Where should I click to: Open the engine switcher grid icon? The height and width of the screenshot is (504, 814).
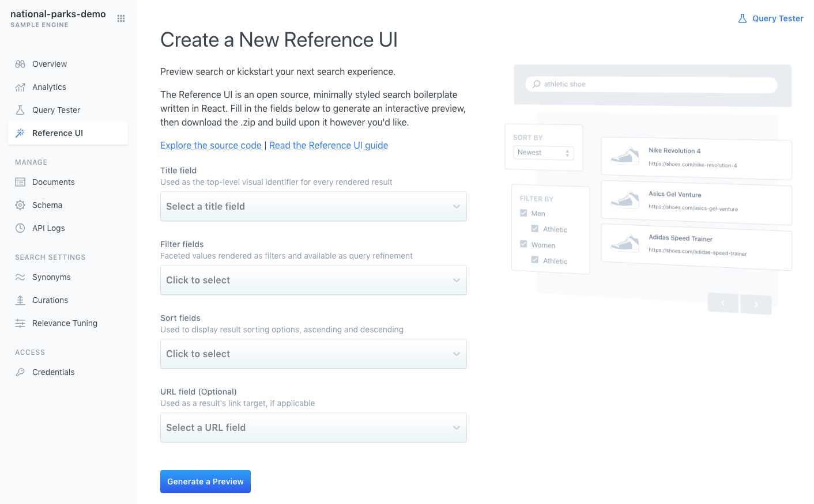pyautogui.click(x=121, y=18)
